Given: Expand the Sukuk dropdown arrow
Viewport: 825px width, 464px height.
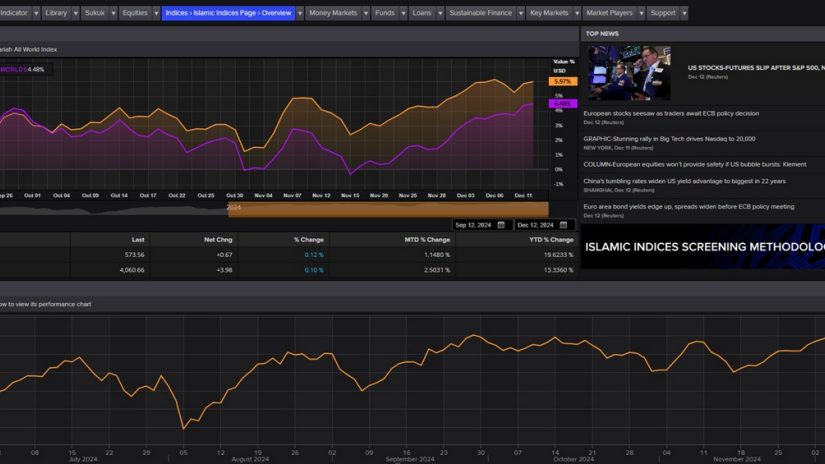Looking at the screenshot, I should point(113,13).
